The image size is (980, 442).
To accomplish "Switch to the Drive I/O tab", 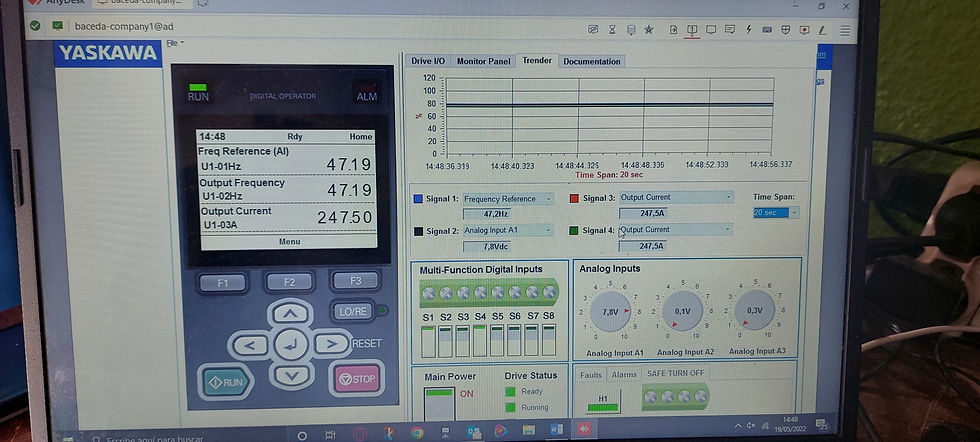I will point(428,61).
